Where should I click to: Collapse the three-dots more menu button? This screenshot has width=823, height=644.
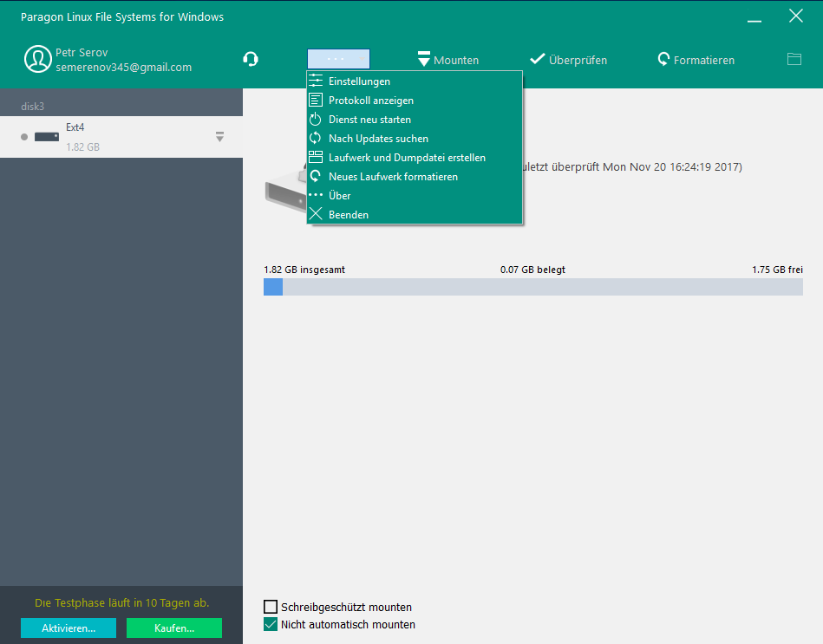tap(338, 59)
